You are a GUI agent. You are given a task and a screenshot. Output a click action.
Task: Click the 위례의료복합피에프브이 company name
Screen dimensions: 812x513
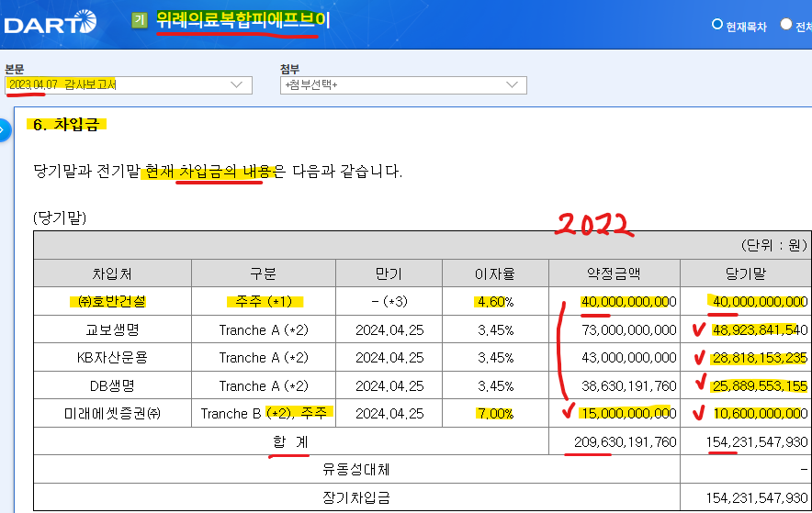coord(241,19)
